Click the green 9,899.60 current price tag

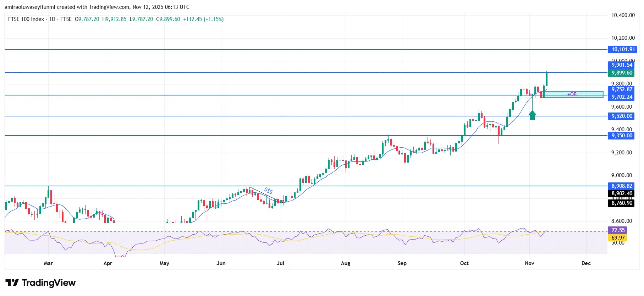point(622,73)
